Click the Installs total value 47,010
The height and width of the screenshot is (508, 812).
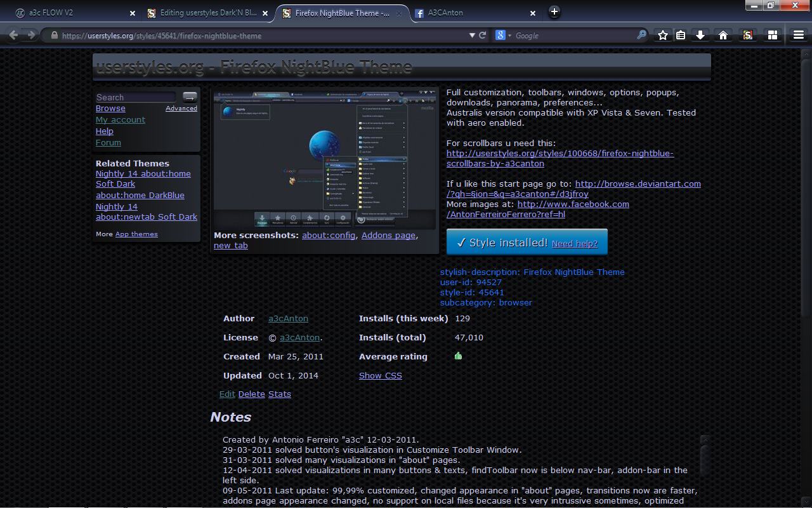tap(469, 338)
